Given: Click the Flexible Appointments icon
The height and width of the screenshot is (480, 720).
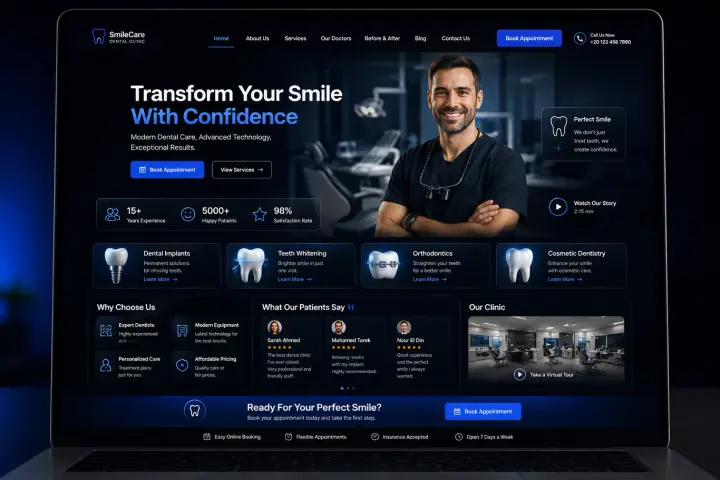Looking at the screenshot, I should pos(288,437).
